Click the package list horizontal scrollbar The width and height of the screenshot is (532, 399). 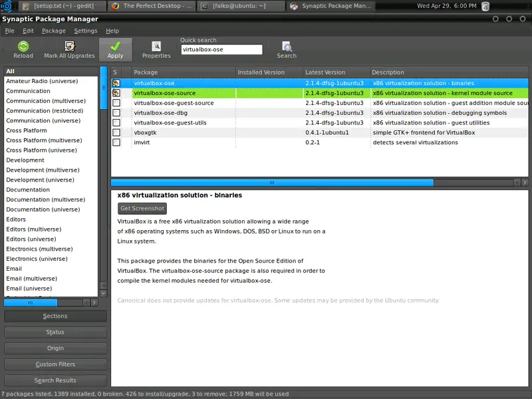tap(272, 182)
